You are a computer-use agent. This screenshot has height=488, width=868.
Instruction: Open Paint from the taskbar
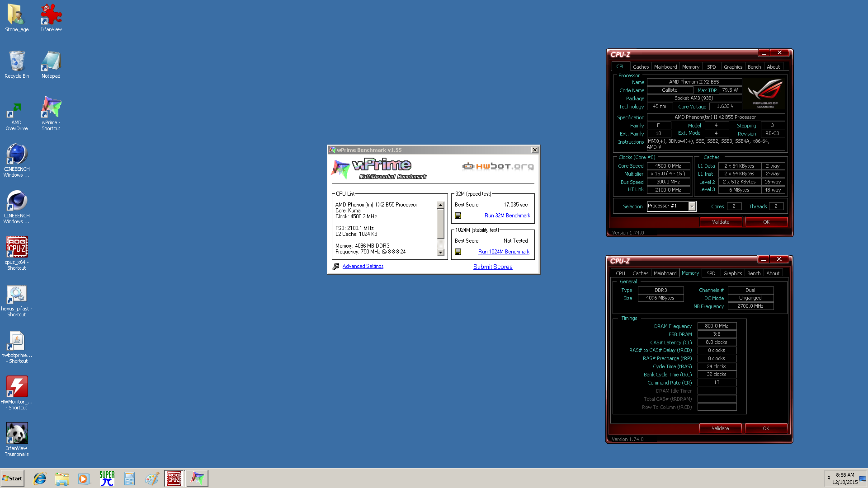(x=152, y=479)
